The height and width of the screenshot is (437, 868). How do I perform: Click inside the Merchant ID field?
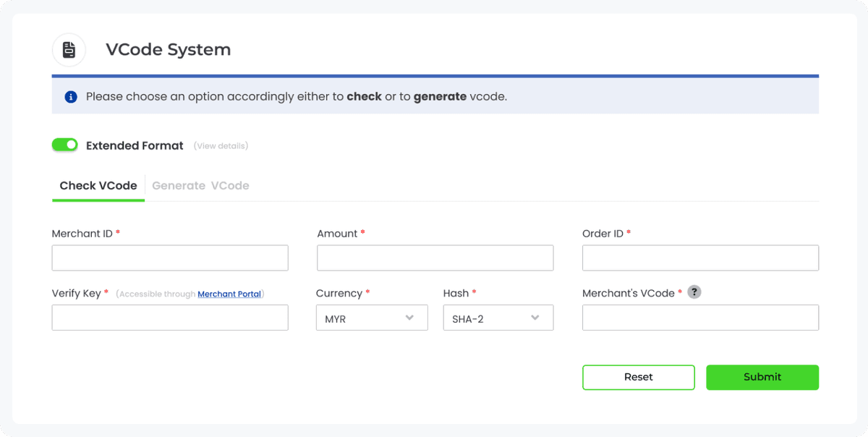tap(169, 258)
